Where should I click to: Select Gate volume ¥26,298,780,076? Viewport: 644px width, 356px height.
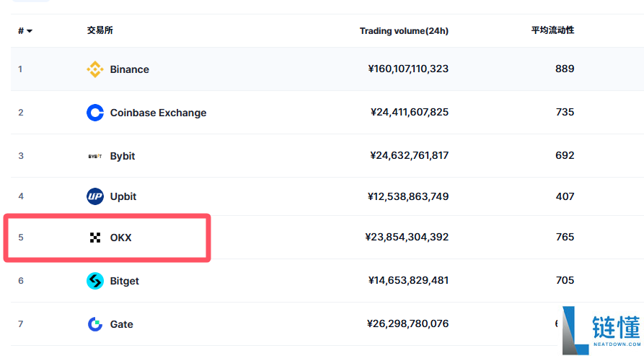coord(408,324)
